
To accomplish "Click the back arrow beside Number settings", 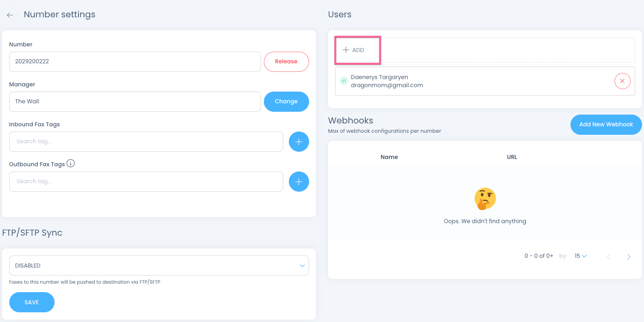I will point(10,15).
